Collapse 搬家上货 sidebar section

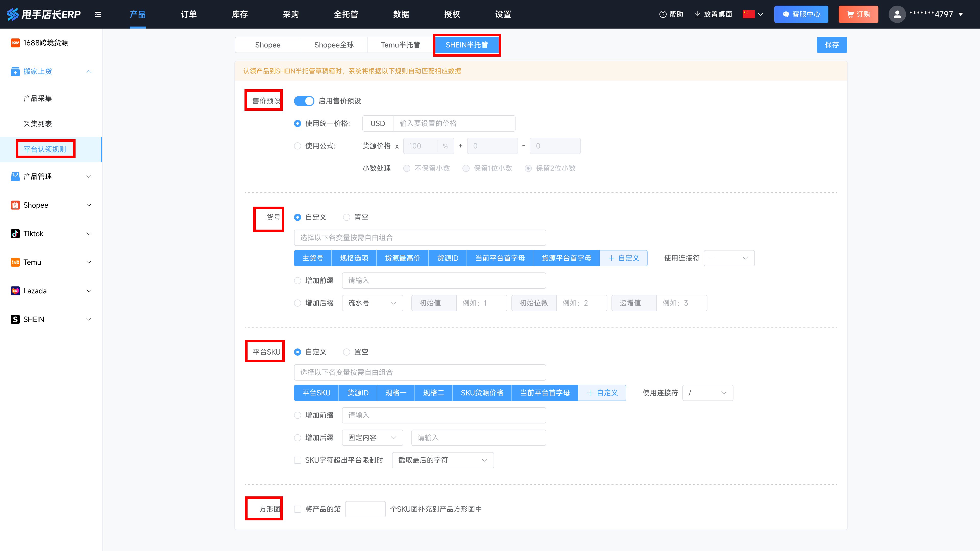pos(89,71)
